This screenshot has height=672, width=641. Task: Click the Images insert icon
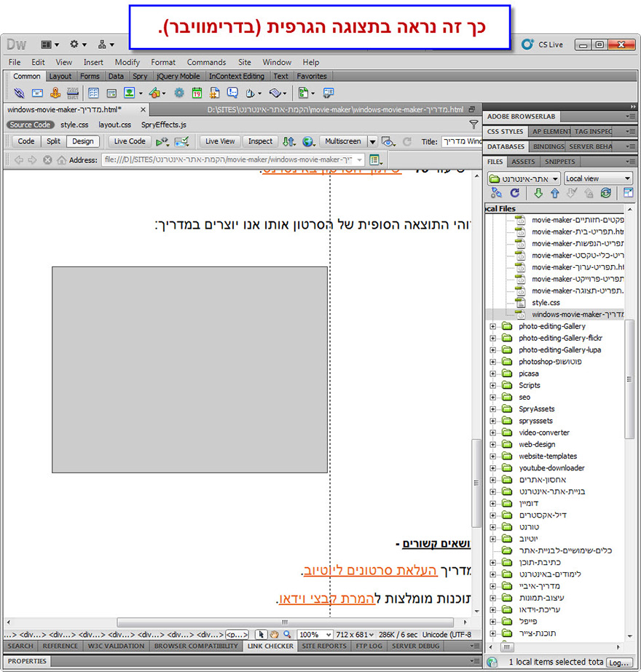(130, 92)
